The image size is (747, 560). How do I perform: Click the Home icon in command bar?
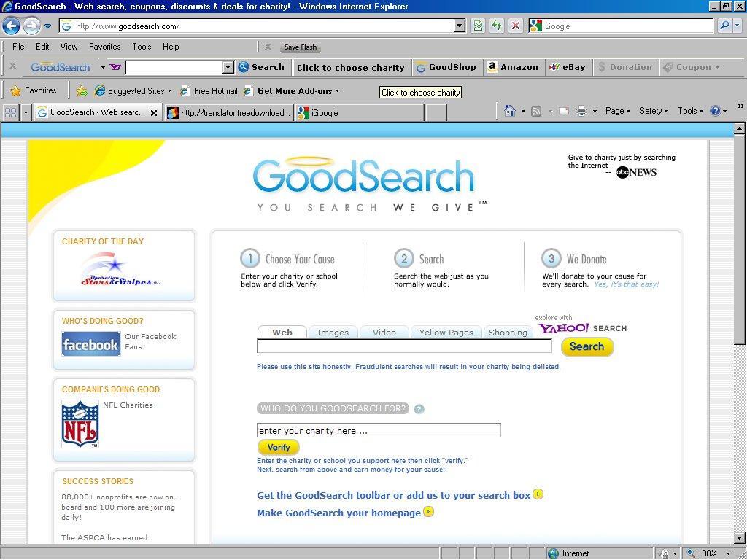[x=510, y=111]
